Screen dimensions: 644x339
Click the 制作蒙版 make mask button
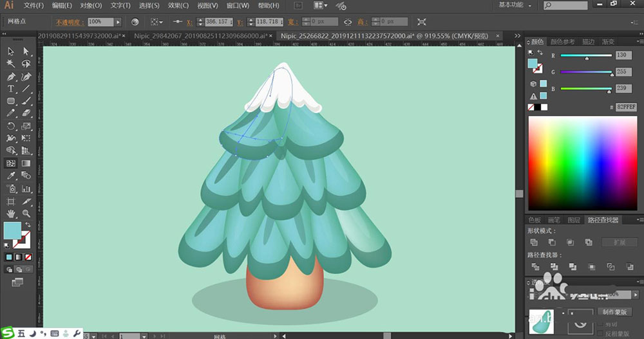click(615, 312)
